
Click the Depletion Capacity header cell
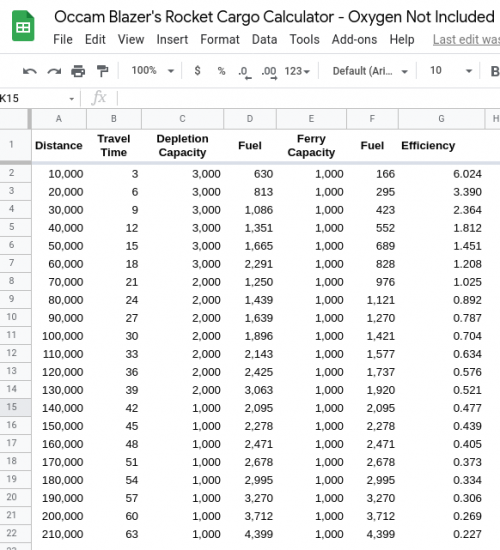click(x=182, y=146)
